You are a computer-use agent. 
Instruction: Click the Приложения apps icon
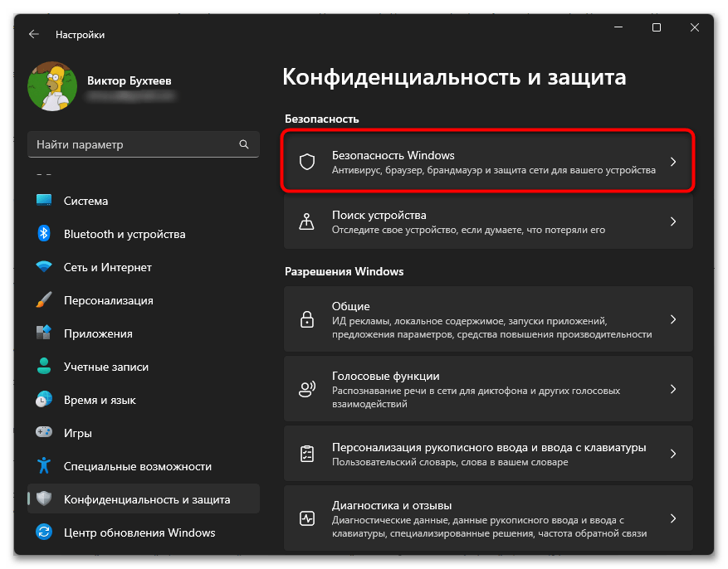(x=44, y=333)
